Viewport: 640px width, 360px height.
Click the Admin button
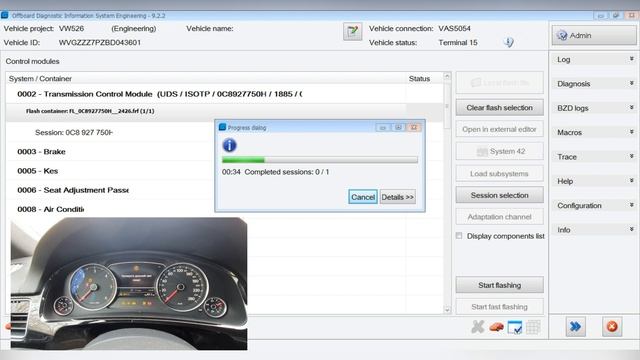click(594, 36)
